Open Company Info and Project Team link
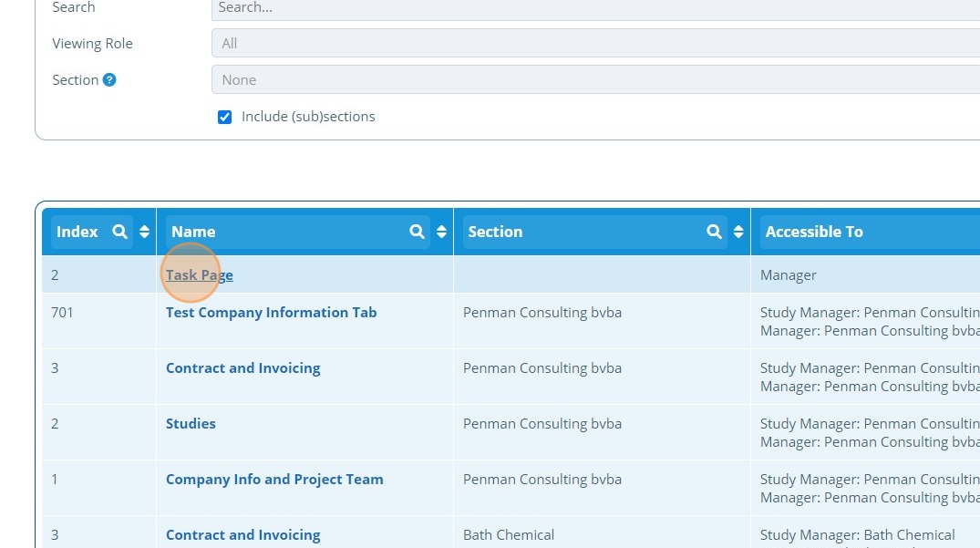 click(274, 480)
